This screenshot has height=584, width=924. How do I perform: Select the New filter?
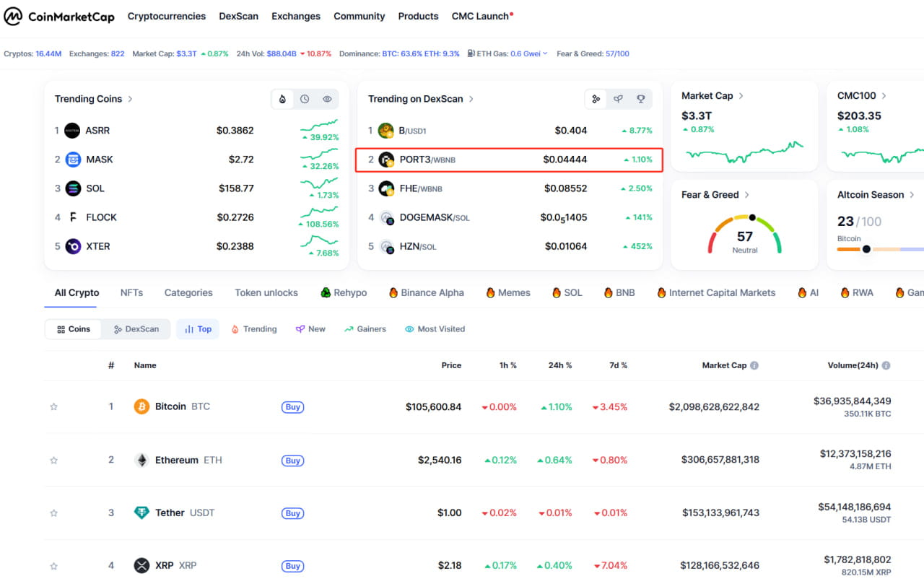(310, 329)
